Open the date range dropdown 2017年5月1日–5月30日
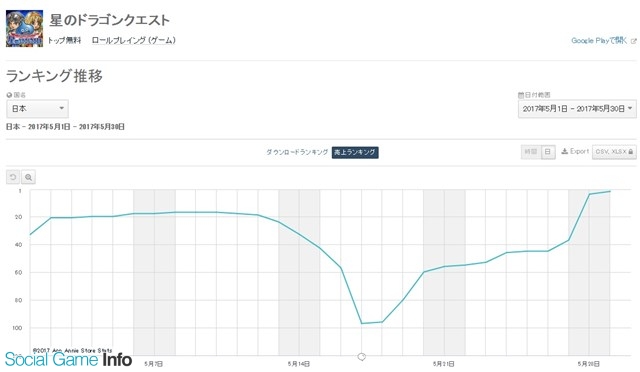The image size is (640, 372). (577, 109)
